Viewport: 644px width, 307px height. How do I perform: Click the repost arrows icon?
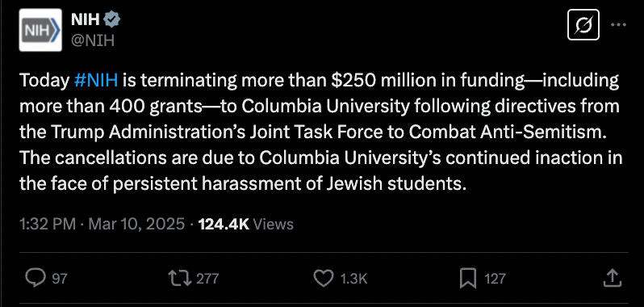180,278
